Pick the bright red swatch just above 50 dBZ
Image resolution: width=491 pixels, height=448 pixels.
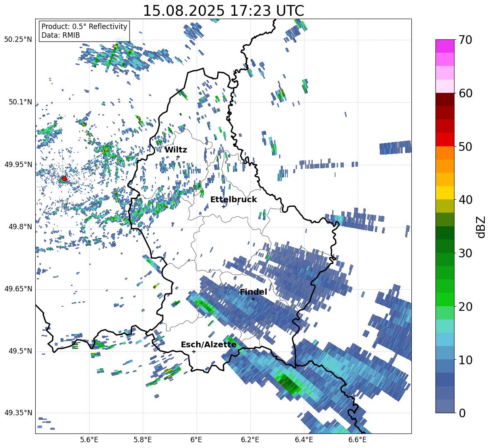445,140
